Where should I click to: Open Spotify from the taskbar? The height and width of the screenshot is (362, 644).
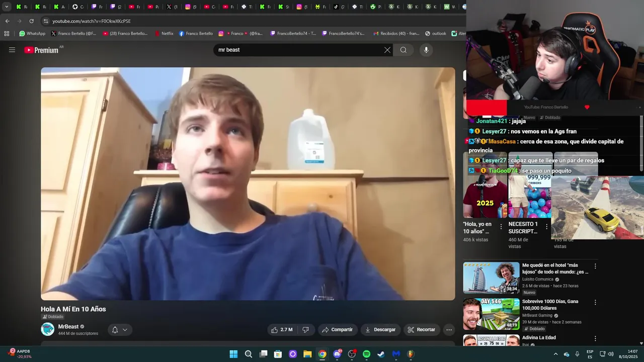click(366, 354)
